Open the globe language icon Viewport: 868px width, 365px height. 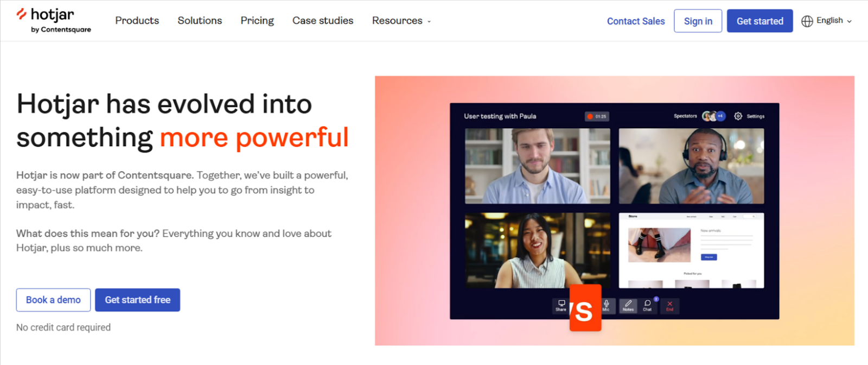[x=807, y=21]
